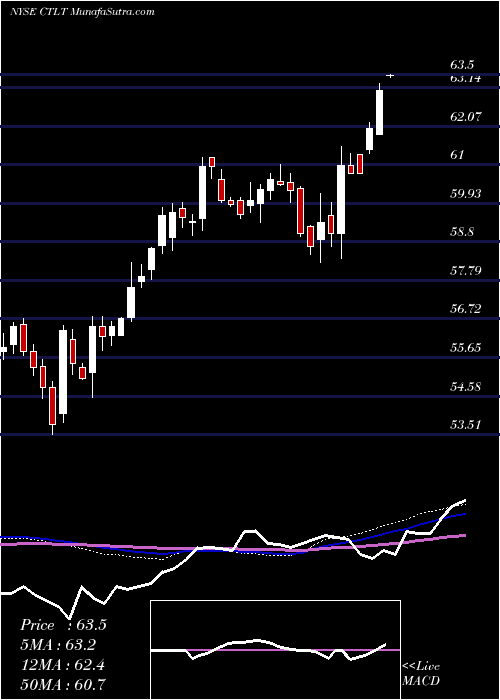Select the 55.65 price axis label

[x=466, y=347]
